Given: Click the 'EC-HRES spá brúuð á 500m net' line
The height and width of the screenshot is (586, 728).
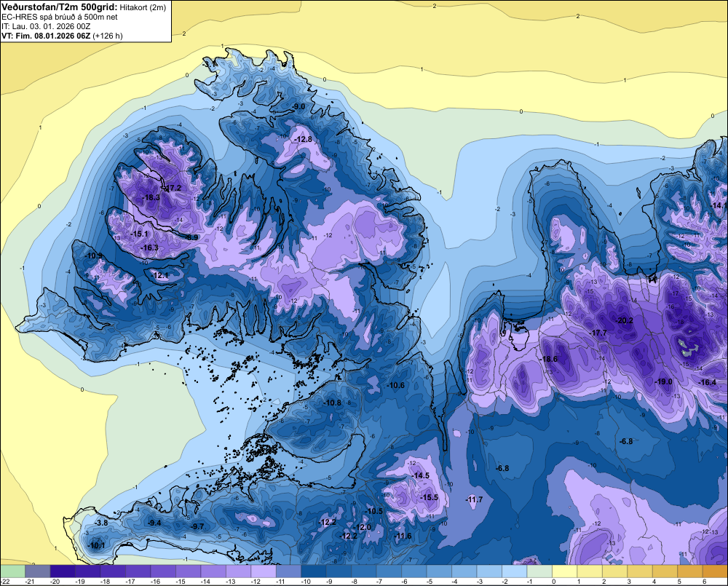Looking at the screenshot, I should [x=60, y=17].
